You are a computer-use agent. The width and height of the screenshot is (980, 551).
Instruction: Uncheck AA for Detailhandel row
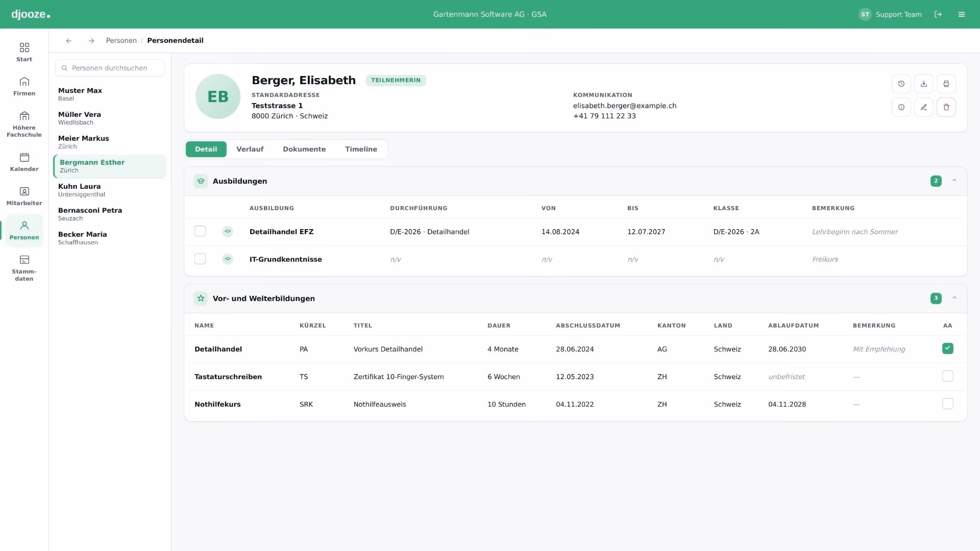tap(948, 349)
